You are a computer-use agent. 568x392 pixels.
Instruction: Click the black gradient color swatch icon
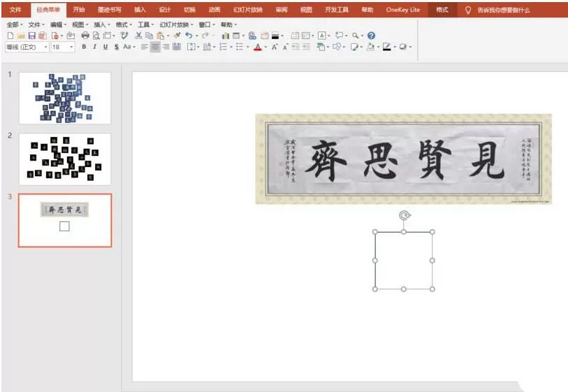[x=275, y=36]
